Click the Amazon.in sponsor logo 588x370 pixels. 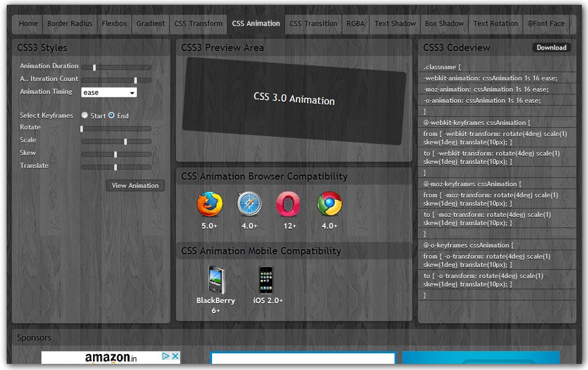108,358
